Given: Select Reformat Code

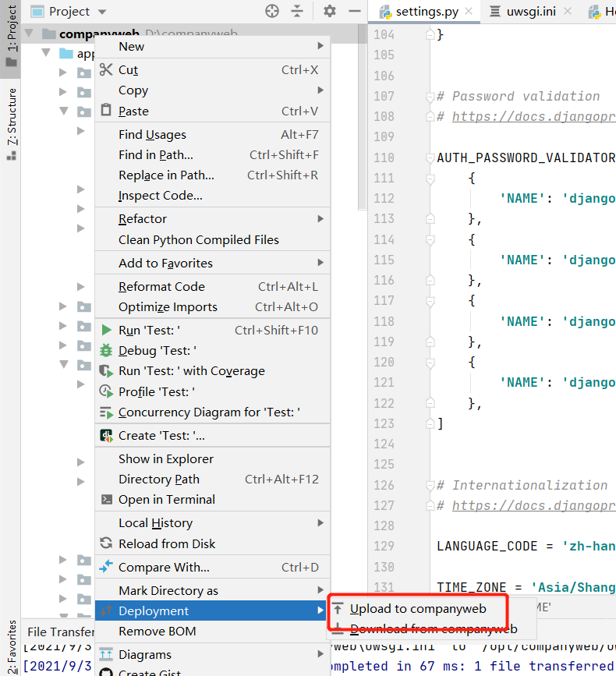Looking at the screenshot, I should [213, 287].
